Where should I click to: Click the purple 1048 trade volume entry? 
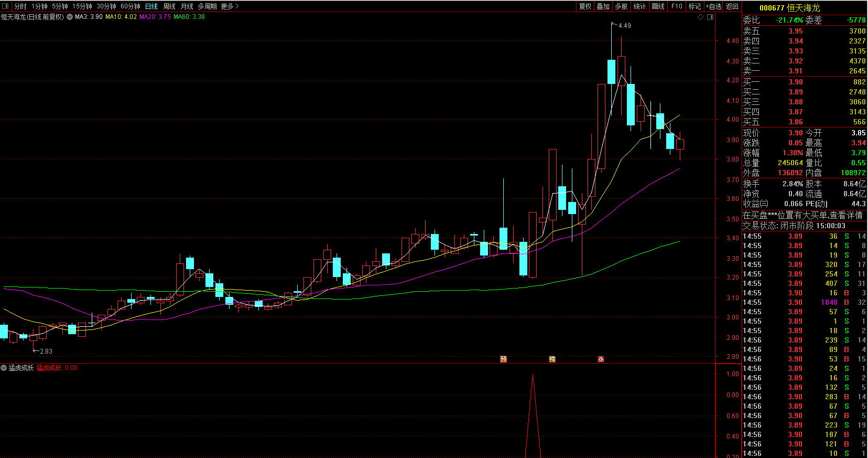coord(829,302)
